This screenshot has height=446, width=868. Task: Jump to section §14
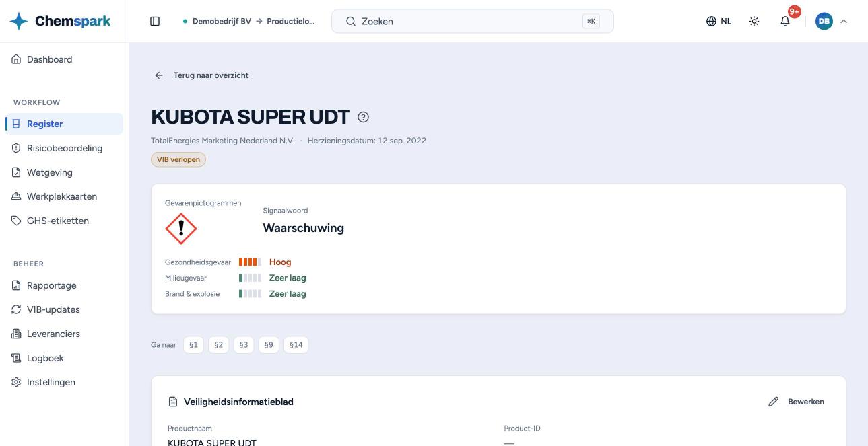(296, 345)
